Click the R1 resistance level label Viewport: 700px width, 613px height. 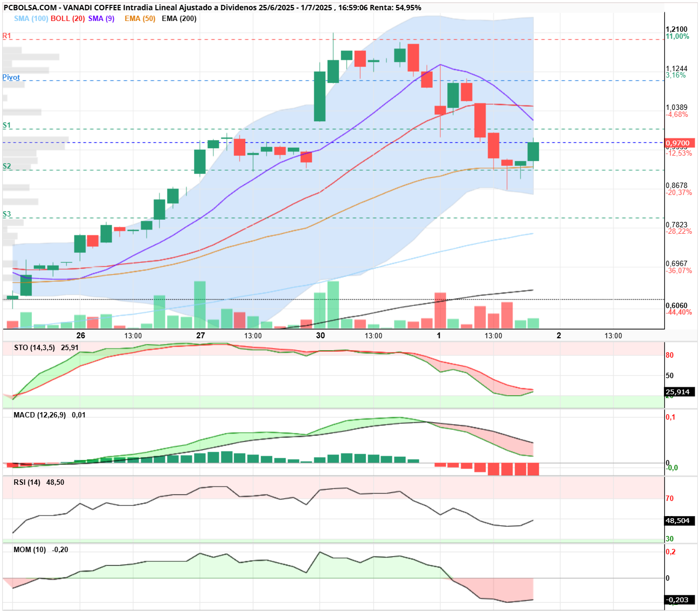pos(6,36)
